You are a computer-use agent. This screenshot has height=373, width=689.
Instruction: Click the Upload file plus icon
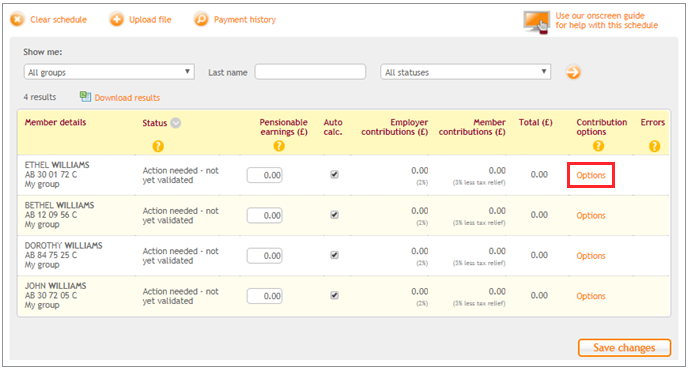tap(116, 20)
